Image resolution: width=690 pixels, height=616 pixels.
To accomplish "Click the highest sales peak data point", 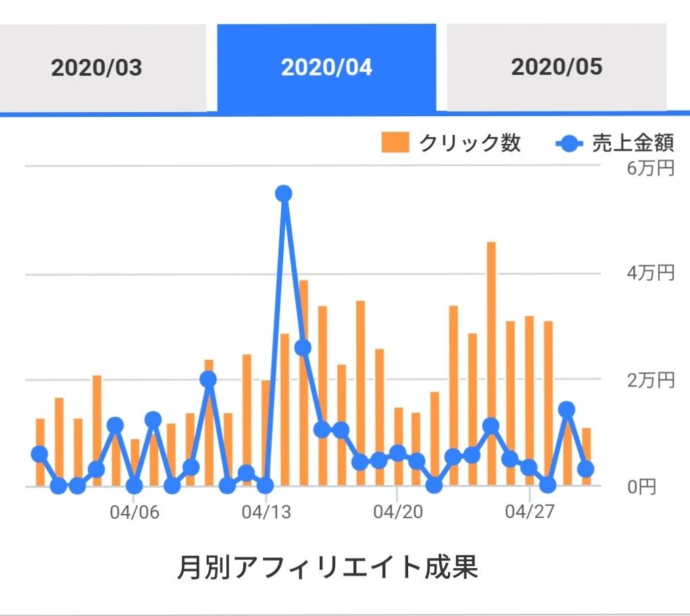I will click(x=284, y=193).
